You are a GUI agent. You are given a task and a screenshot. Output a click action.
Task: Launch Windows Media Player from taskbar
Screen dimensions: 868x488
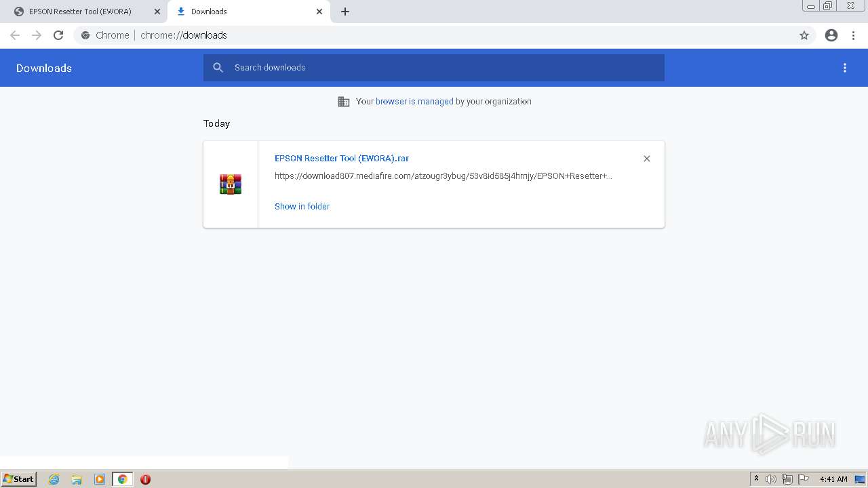tap(100, 479)
